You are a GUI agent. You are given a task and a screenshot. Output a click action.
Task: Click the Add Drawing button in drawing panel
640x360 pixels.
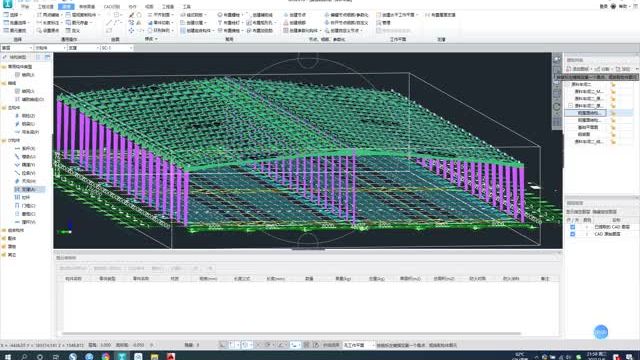point(578,69)
